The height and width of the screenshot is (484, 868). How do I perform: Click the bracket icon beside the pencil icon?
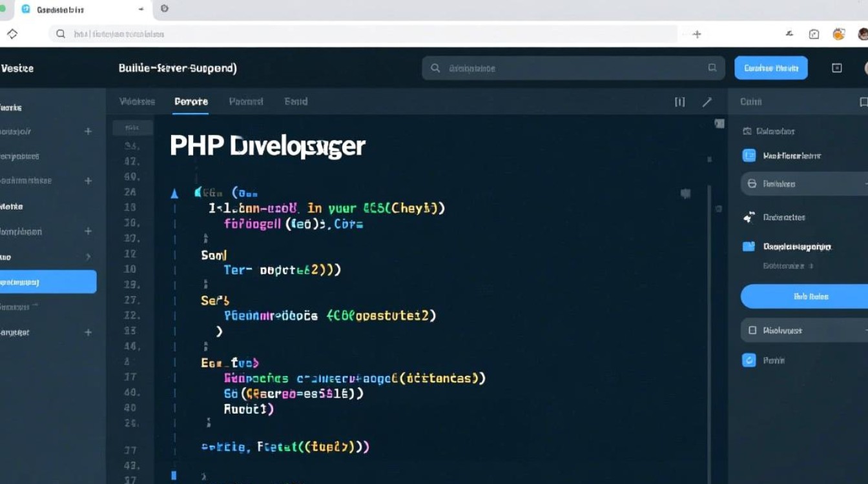[x=679, y=102]
